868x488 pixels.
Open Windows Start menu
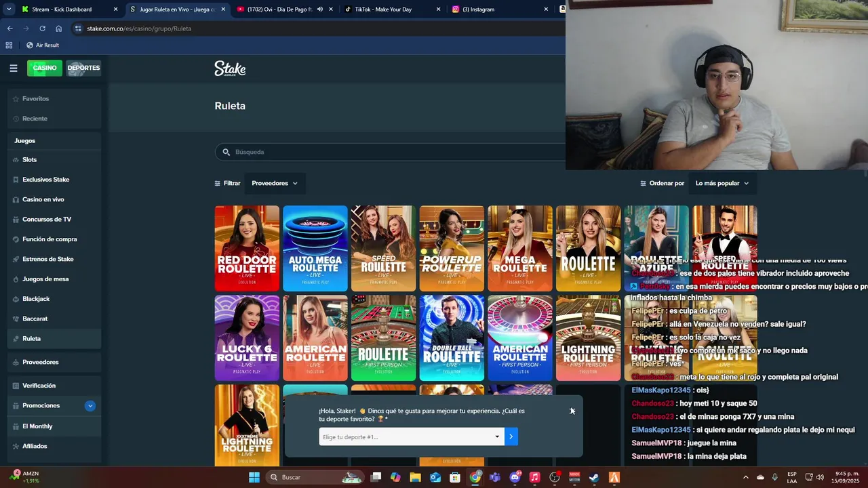(x=254, y=477)
